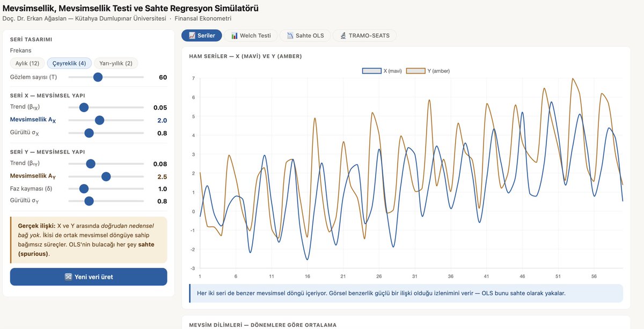Click the Seri Y trend value 0.08
This screenshot has width=644, height=329.
[x=160, y=164]
